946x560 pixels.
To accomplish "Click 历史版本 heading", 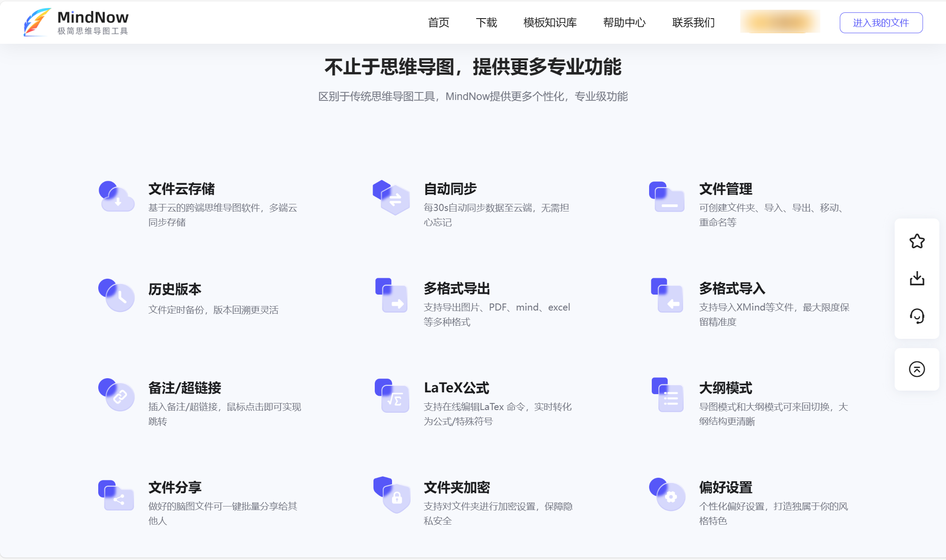I will pos(175,289).
